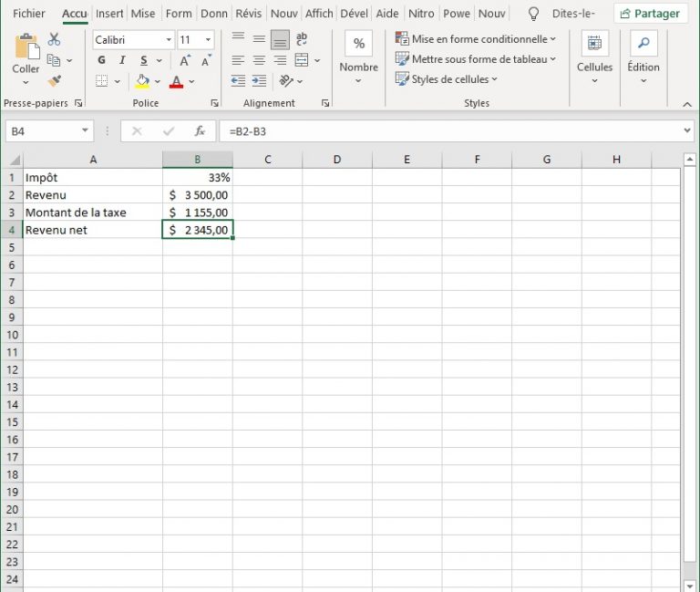Open the Calibri font dropdown
The height and width of the screenshot is (592, 700).
click(169, 40)
